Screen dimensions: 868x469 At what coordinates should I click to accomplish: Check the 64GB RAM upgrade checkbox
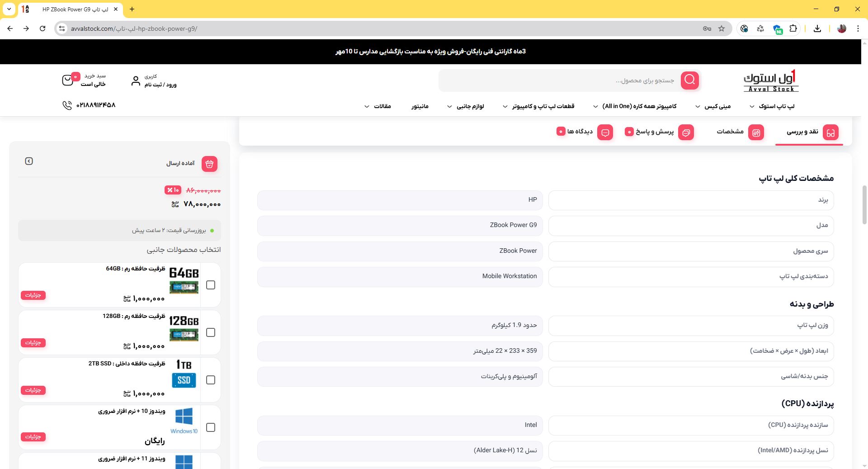pyautogui.click(x=211, y=285)
